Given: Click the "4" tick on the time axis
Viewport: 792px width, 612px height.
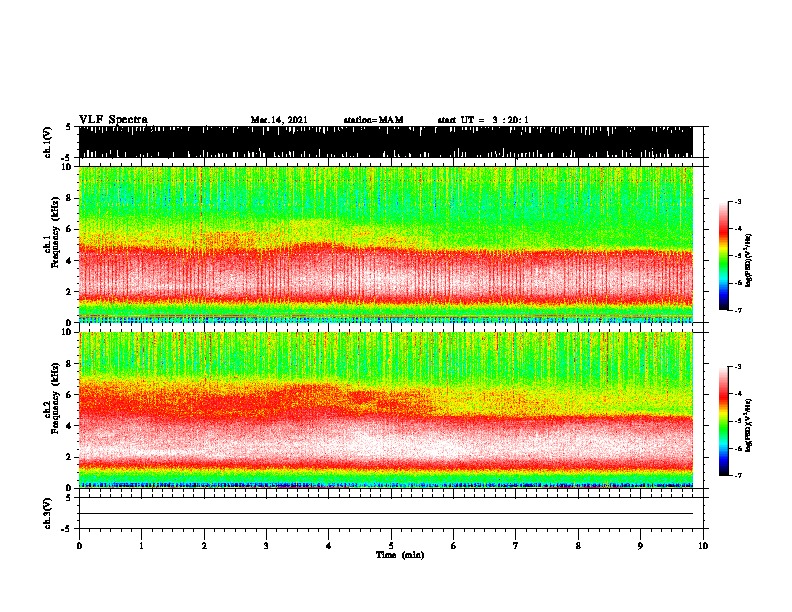Looking at the screenshot, I should pos(329,546).
